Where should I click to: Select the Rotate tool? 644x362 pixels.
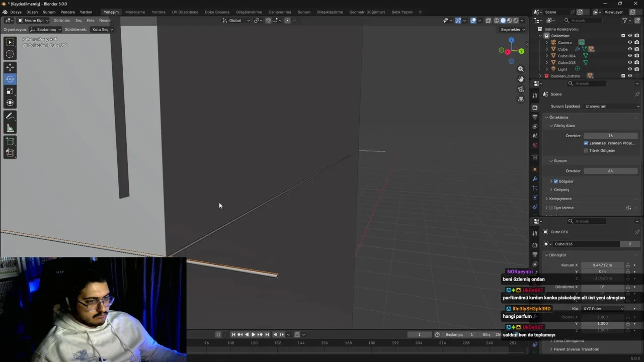pos(10,79)
